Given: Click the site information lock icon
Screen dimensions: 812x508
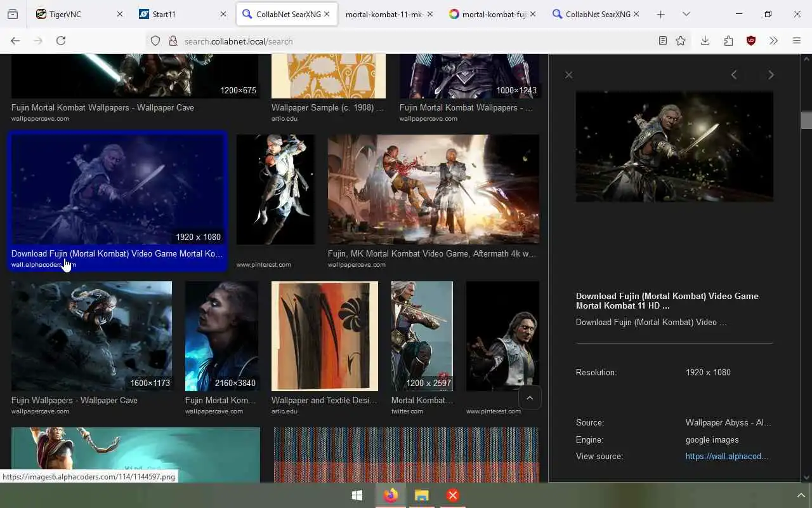Looking at the screenshot, I should pyautogui.click(x=173, y=41).
